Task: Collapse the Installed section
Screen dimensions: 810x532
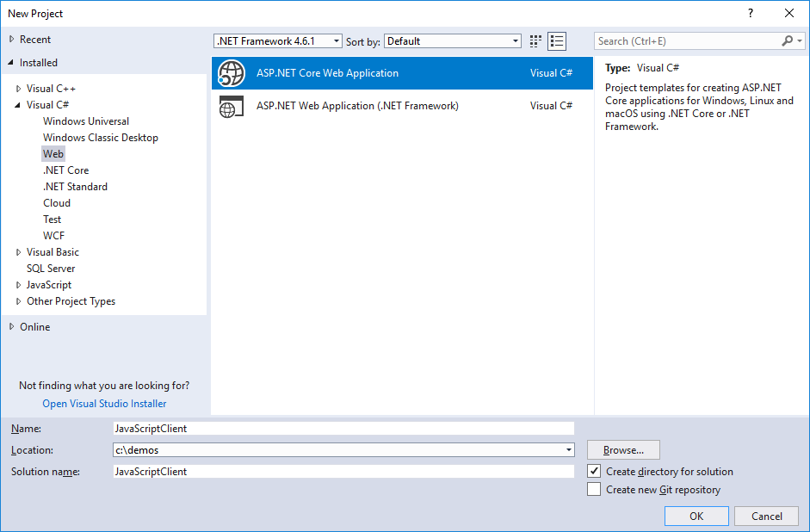Action: click(11, 63)
